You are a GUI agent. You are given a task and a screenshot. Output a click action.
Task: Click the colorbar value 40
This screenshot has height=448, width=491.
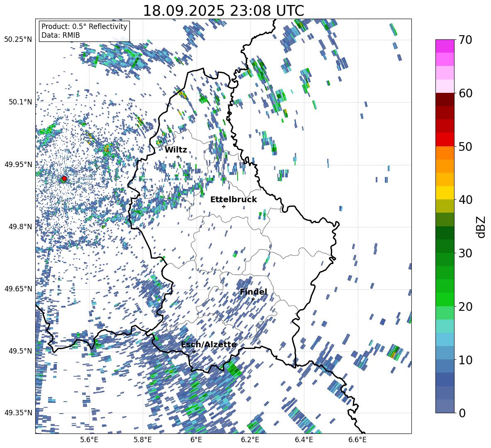[x=465, y=200]
